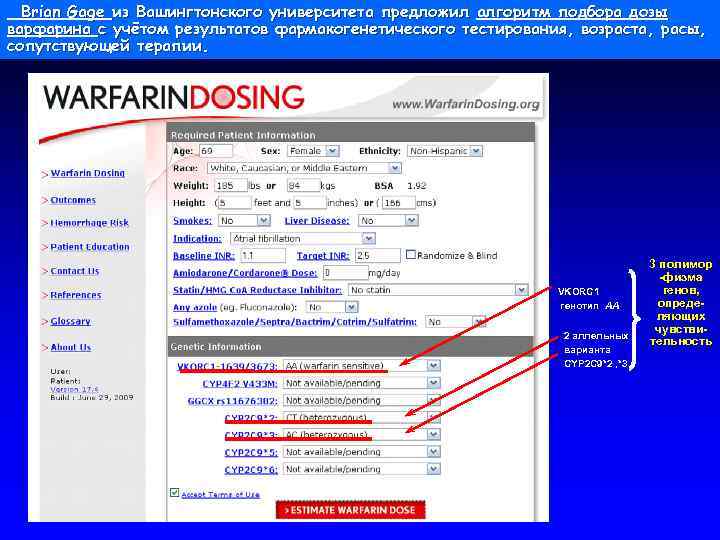Click the Height cms input field

pos(398,203)
